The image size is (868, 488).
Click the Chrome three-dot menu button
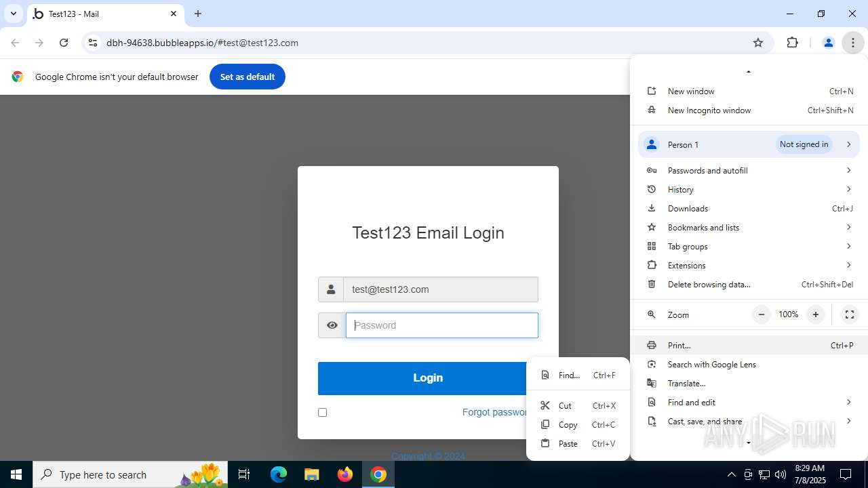pos(852,43)
